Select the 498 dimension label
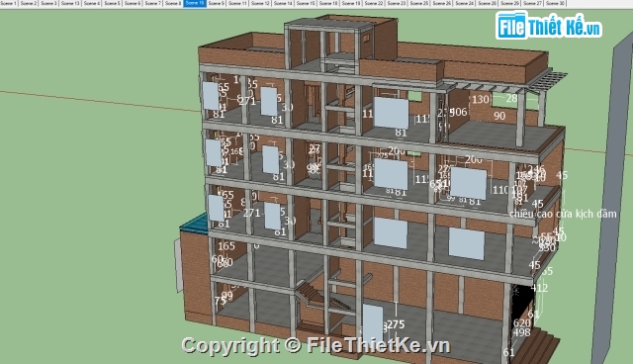This screenshot has height=364, width=633. pos(521,332)
